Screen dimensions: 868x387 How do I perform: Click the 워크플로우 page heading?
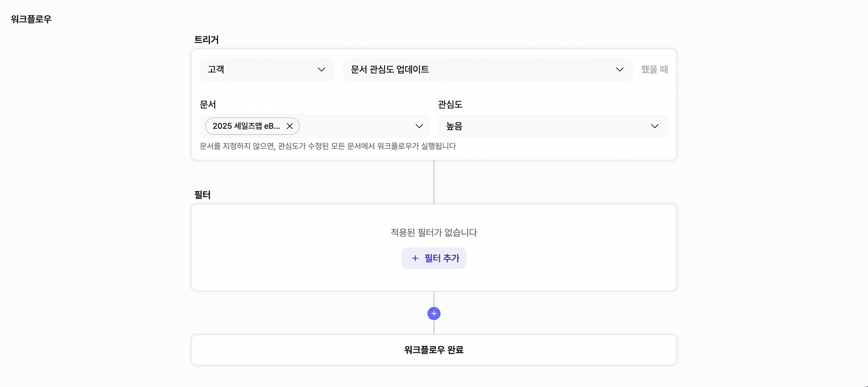click(x=31, y=19)
